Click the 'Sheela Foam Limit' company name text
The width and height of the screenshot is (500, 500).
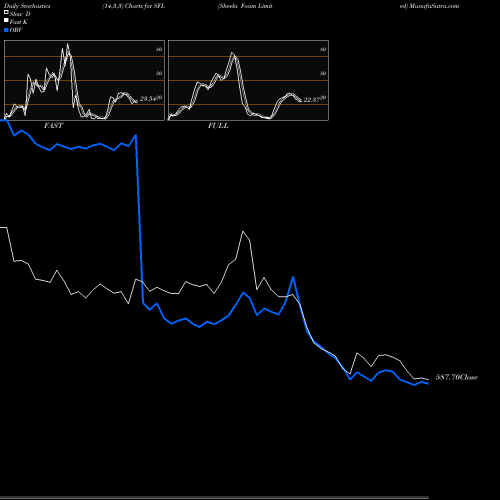pos(245,6)
